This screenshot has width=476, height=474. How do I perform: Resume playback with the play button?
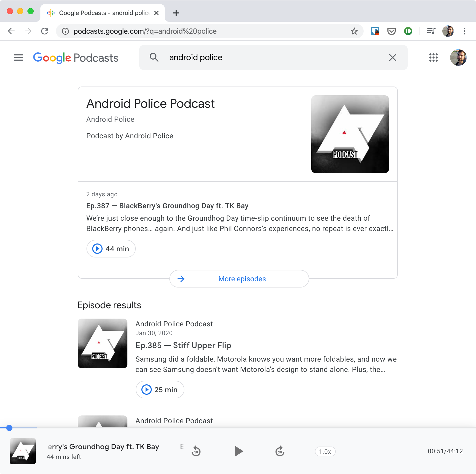pos(238,451)
